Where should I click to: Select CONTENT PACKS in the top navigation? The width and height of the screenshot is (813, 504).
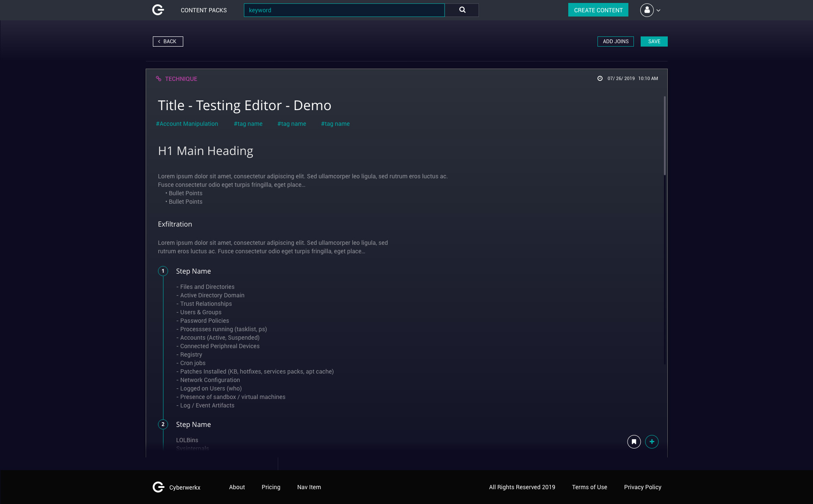[203, 10]
